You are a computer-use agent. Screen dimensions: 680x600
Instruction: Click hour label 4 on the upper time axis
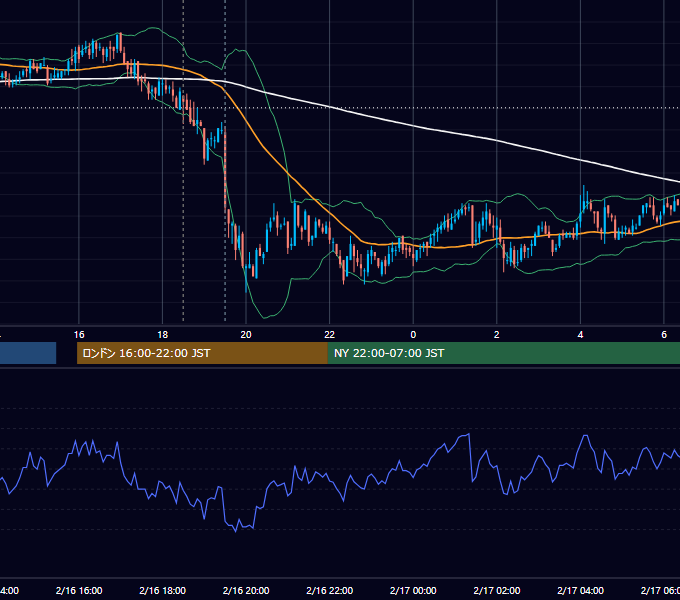(580, 335)
